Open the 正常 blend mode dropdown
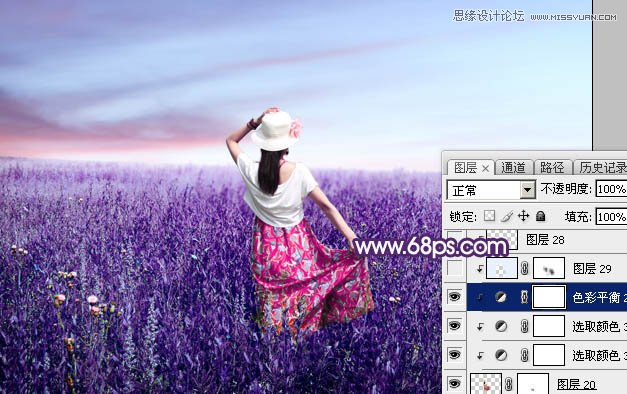 491,190
